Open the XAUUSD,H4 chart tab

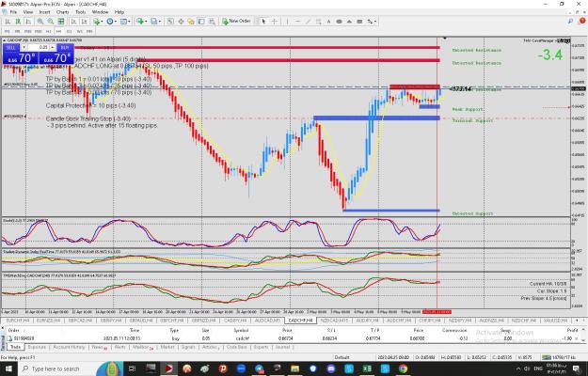click(557, 321)
